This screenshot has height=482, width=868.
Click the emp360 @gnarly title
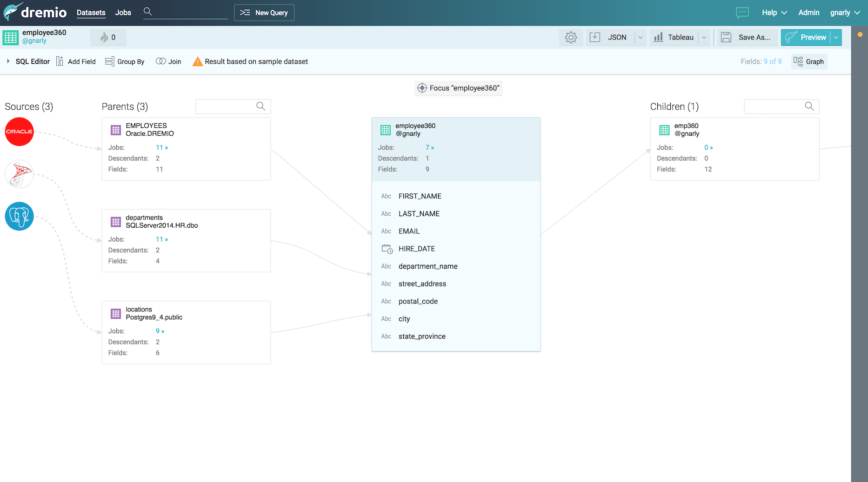(687, 130)
